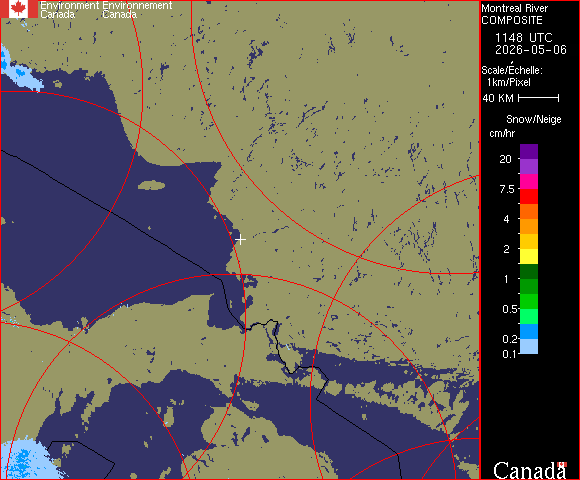Click the Canadian flag icon
This screenshot has width=580, height=480.
pyautogui.click(x=19, y=9)
